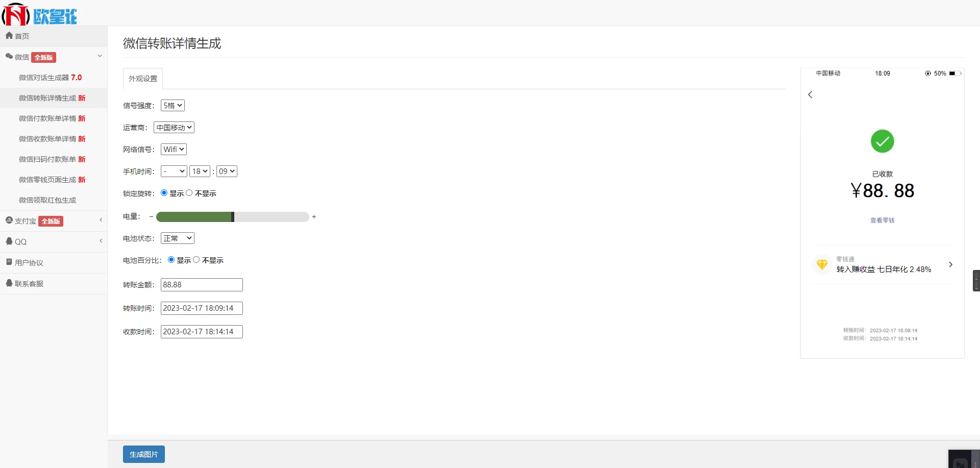Click the QQ penguin icon

pyautogui.click(x=9, y=241)
